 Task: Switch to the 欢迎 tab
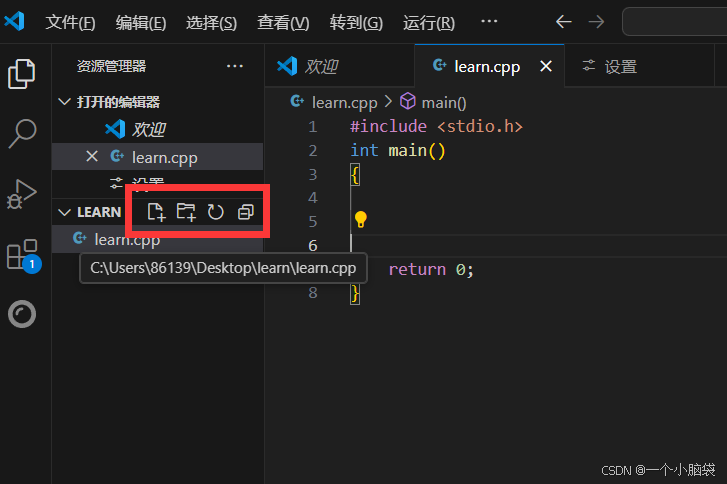(340, 66)
